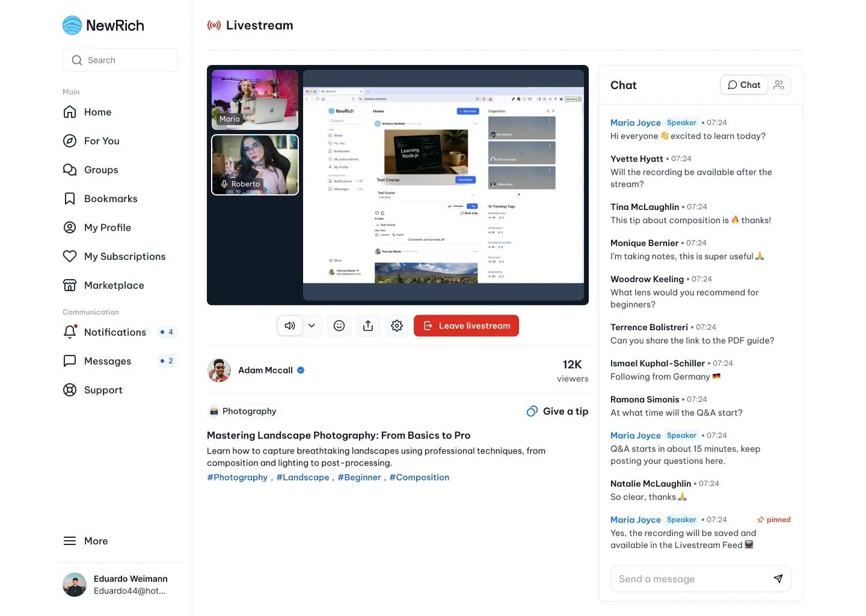Click the search magnifier icon

[x=77, y=60]
